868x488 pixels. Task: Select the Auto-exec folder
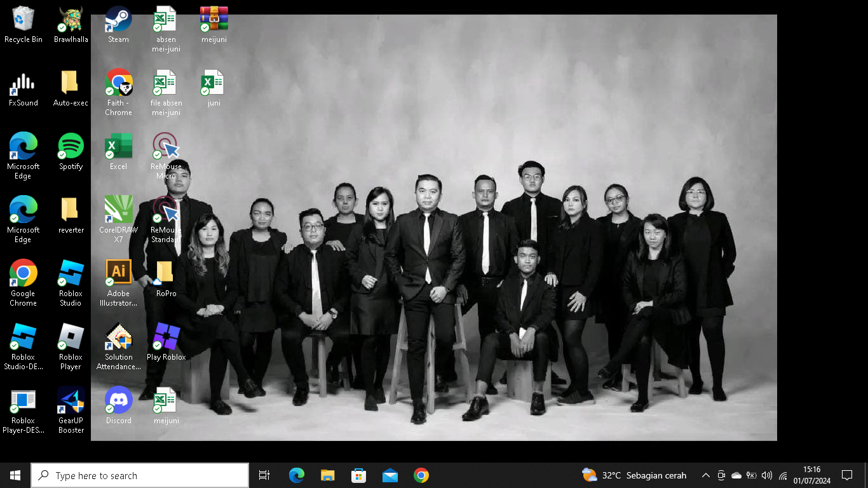click(71, 88)
